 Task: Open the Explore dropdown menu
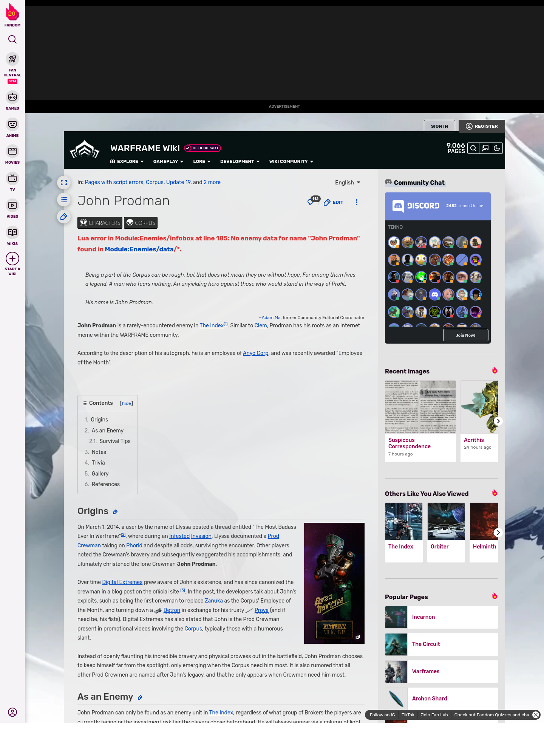tap(127, 161)
